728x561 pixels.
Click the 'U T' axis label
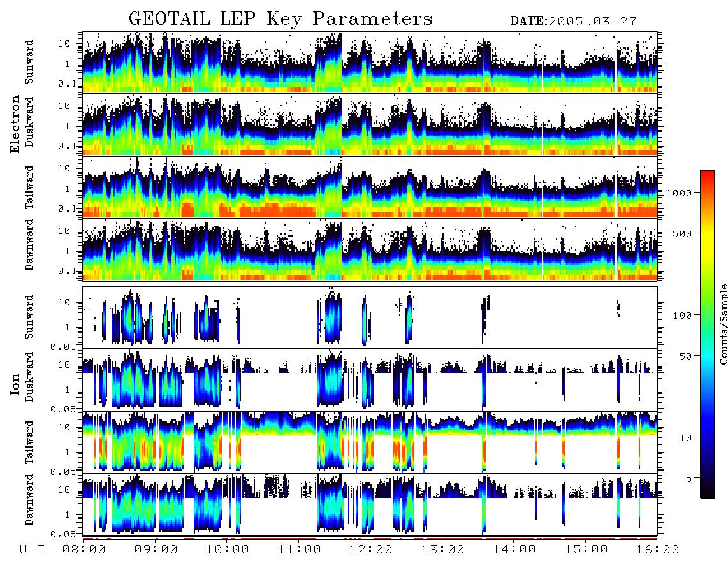coord(32,550)
